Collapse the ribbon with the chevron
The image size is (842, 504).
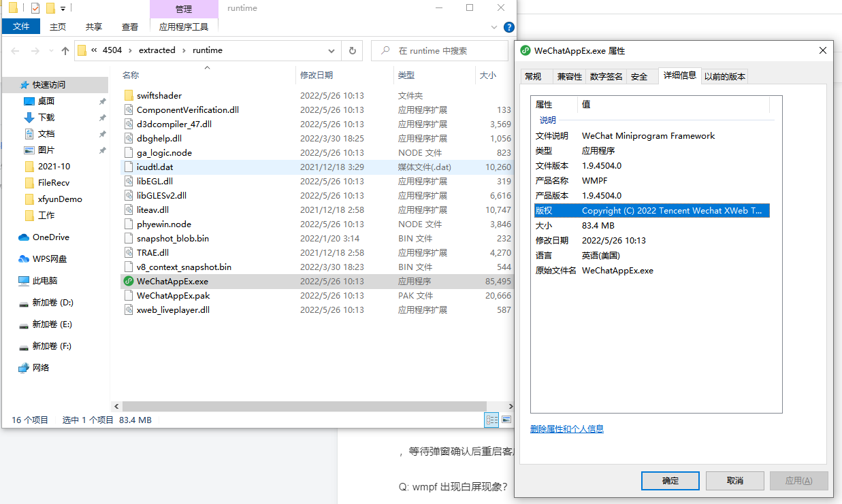[x=495, y=27]
